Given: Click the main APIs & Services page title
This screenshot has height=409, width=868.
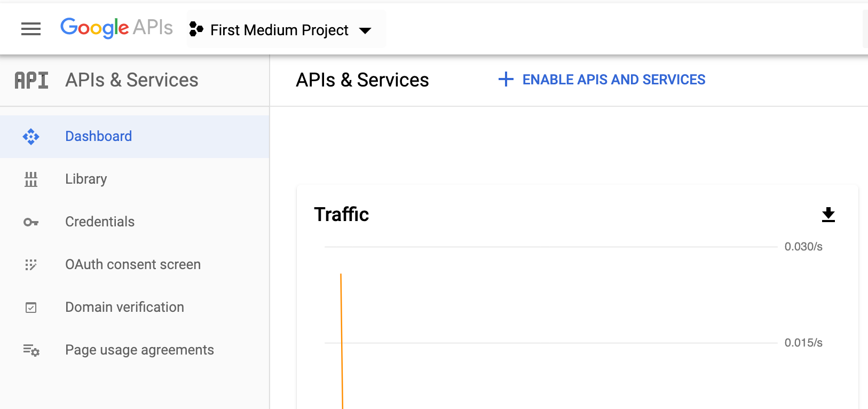Looking at the screenshot, I should coord(362,80).
